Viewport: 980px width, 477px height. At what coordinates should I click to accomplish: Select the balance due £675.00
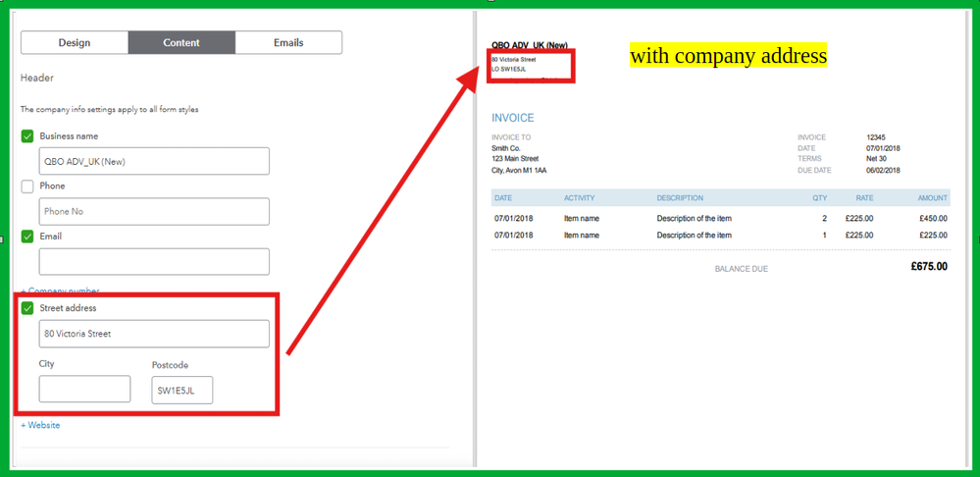(x=929, y=266)
